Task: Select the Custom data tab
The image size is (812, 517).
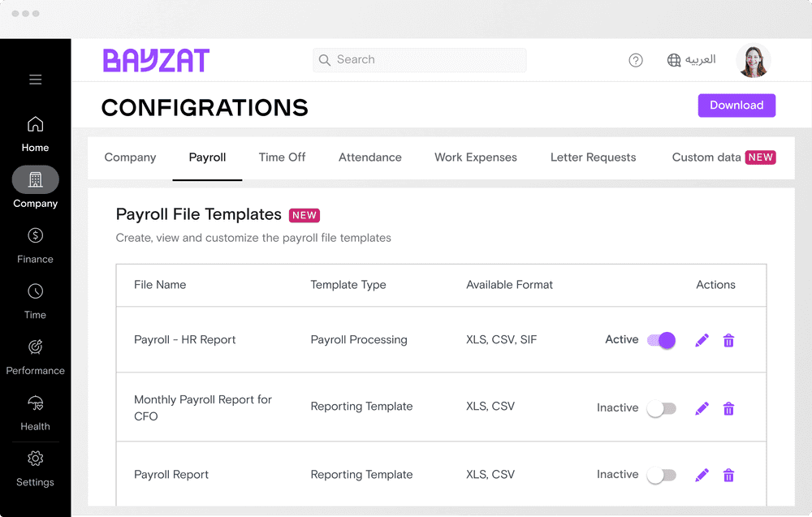Action: 706,157
